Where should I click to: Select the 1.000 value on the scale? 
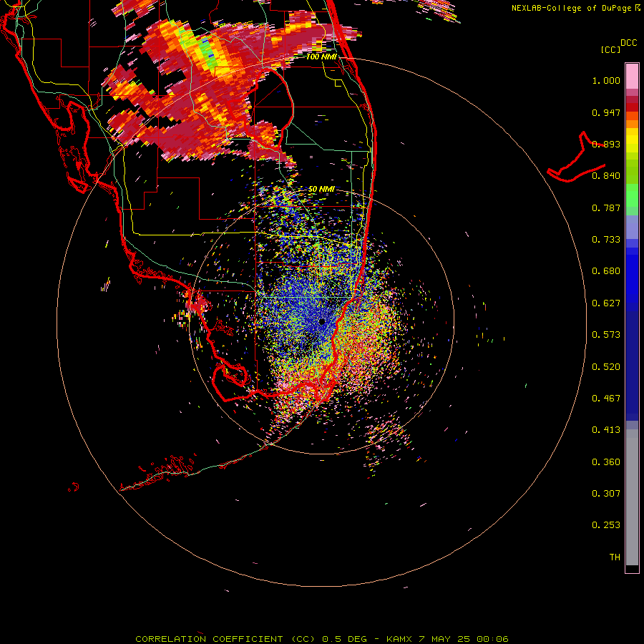[x=606, y=80]
